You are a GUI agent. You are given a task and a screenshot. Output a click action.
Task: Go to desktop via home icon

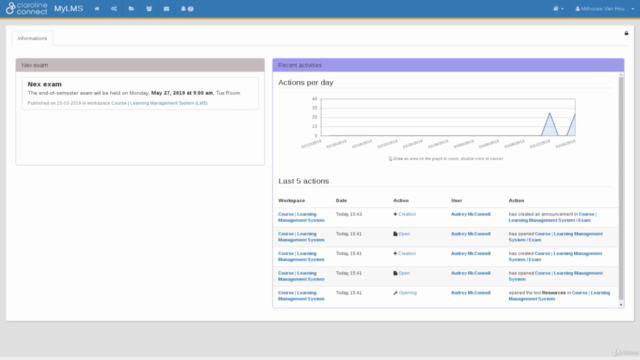(97, 9)
